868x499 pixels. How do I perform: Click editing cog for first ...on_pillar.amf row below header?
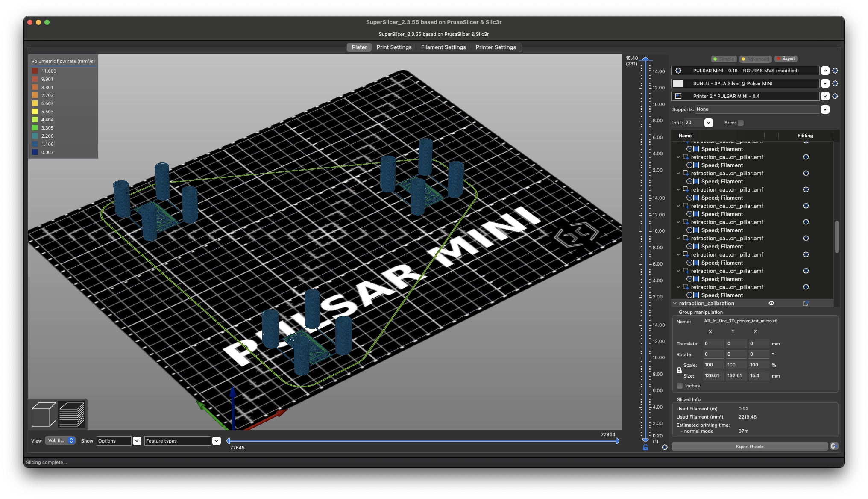pos(806,157)
